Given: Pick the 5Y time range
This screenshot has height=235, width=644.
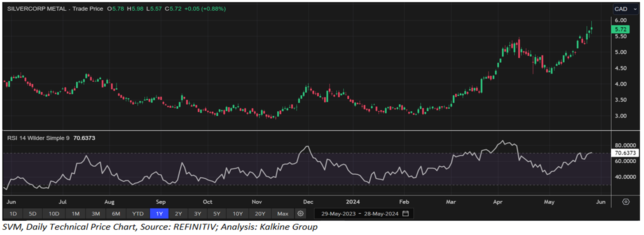Looking at the screenshot, I should [217, 214].
